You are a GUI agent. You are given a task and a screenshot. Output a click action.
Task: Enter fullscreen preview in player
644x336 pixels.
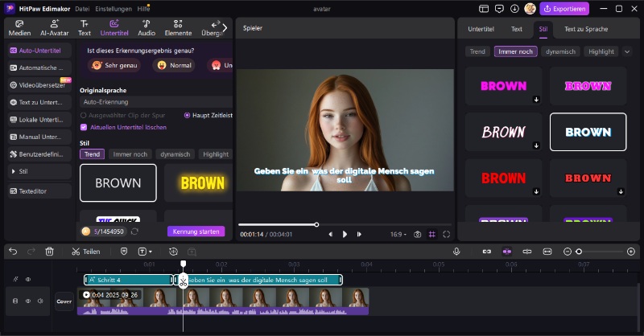point(447,234)
